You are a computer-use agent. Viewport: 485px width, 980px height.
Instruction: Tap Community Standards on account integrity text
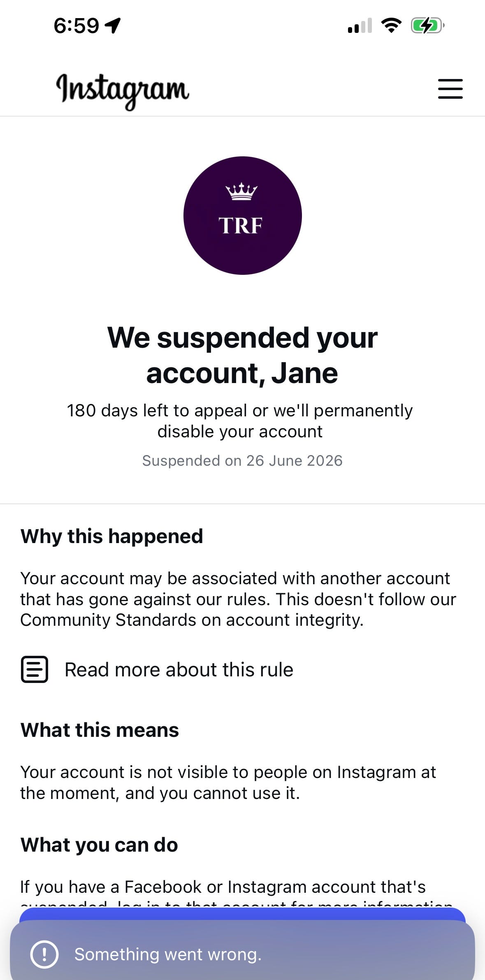tap(192, 620)
